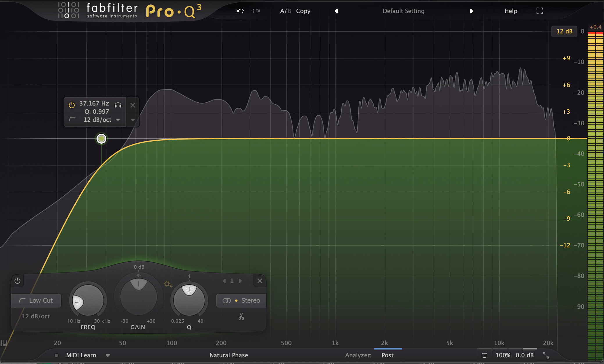Copy settings with the Copy button
The image size is (604, 364).
pyautogui.click(x=303, y=11)
